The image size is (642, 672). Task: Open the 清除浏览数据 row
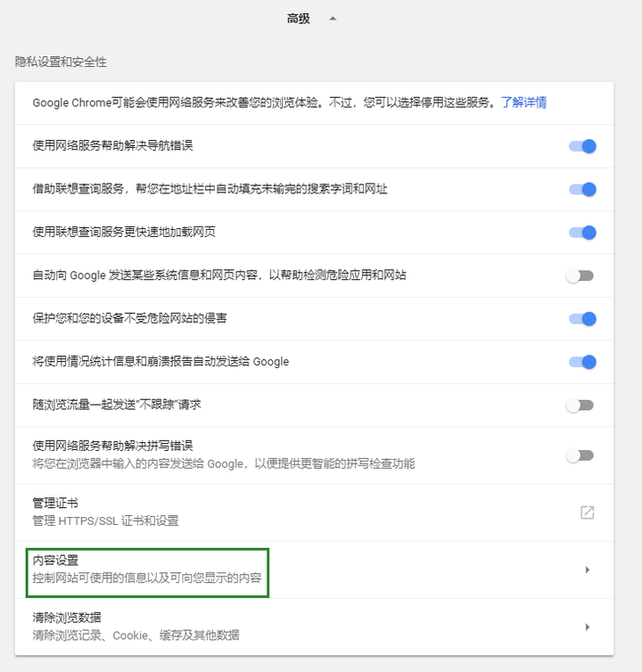315,627
